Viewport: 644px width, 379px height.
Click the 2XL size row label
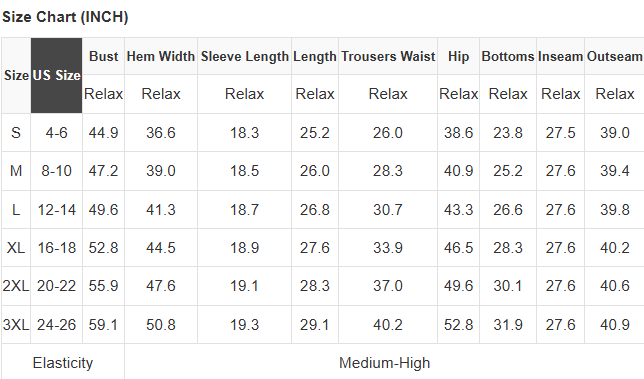(16, 286)
